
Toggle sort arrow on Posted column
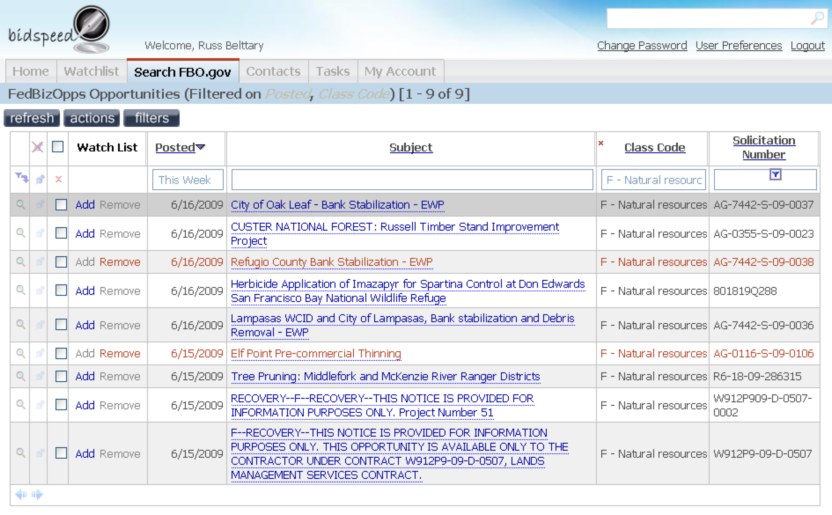click(201, 147)
